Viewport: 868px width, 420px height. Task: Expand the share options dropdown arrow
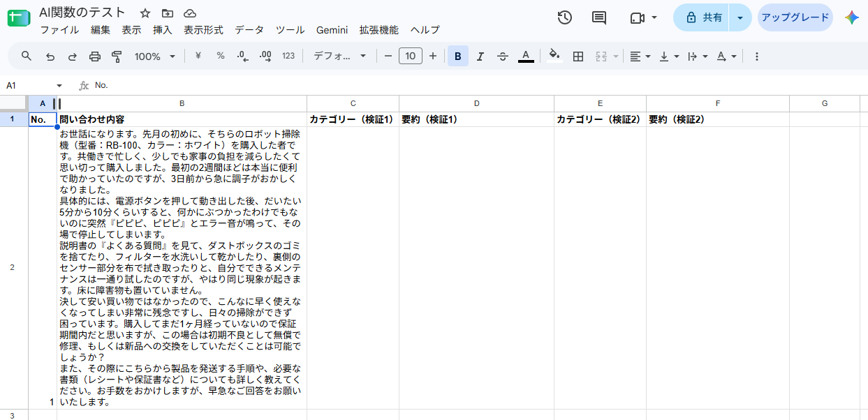click(740, 17)
